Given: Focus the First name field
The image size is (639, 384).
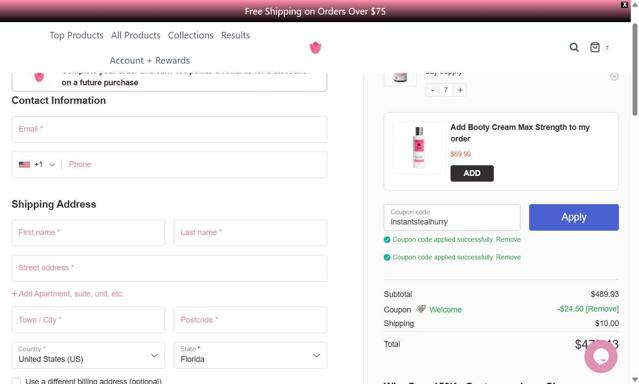Looking at the screenshot, I should point(88,233).
